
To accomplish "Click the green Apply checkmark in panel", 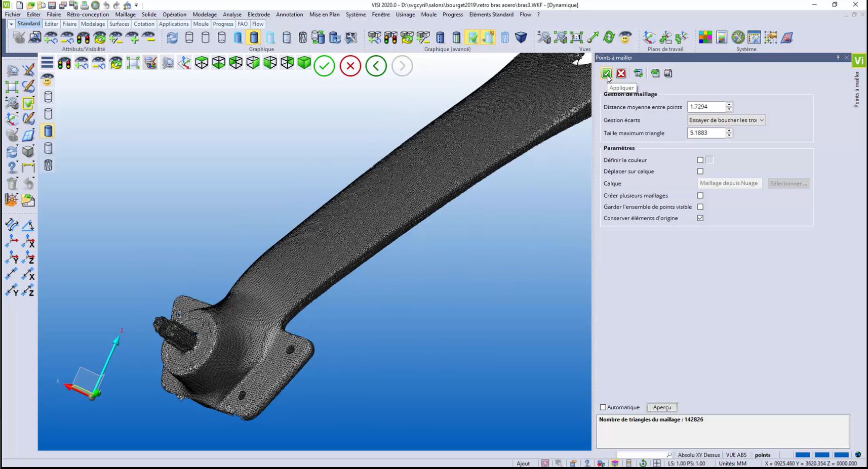I will 606,73.
